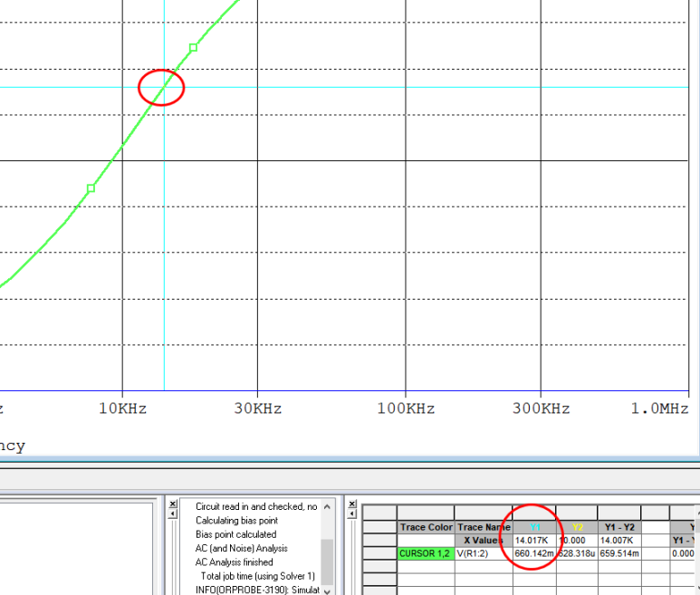Click the 10KHz frequency axis label
This screenshot has height=595, width=700.
pos(123,408)
